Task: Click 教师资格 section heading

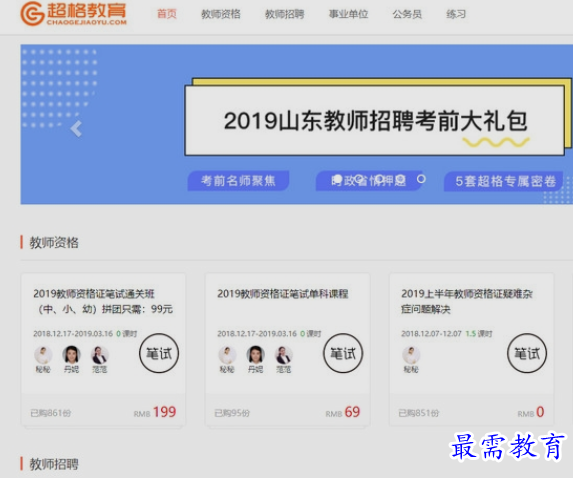Action: [x=54, y=243]
